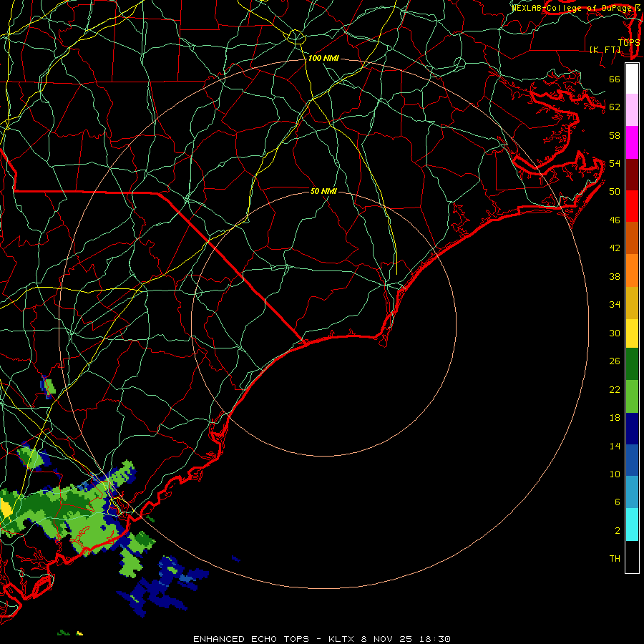Click the 6 value on the scale
Image resolution: width=644 pixels, height=644 pixels.
click(x=617, y=502)
